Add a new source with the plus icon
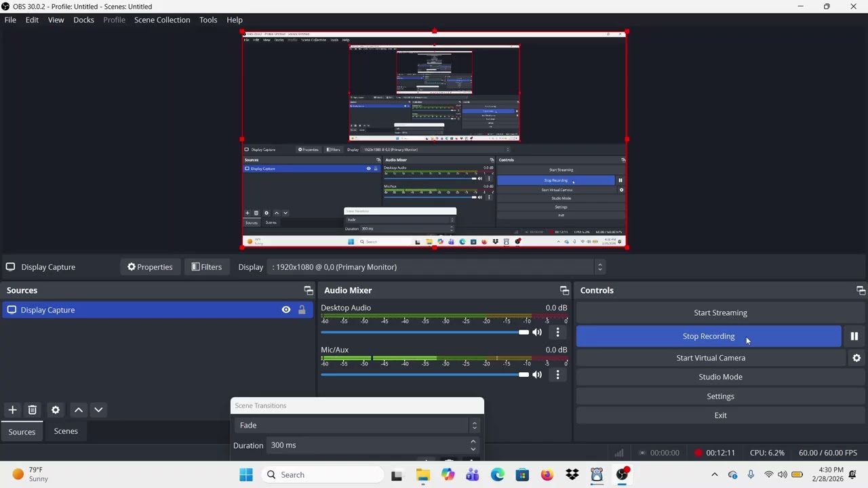 point(12,410)
